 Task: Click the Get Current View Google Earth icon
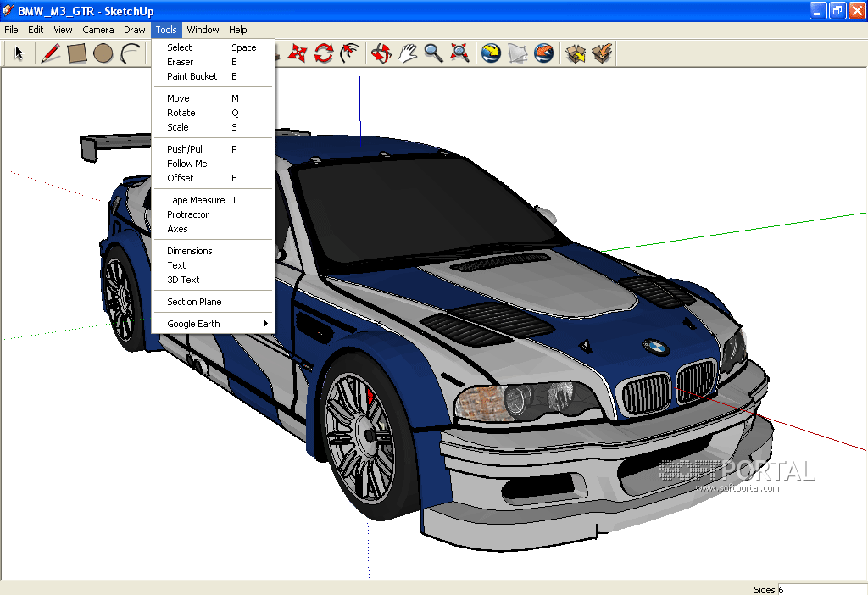[491, 53]
